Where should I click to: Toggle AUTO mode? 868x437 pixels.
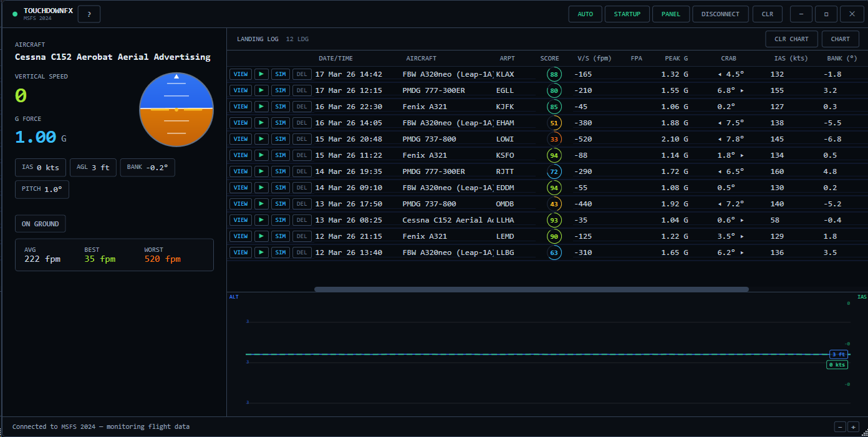[586, 14]
